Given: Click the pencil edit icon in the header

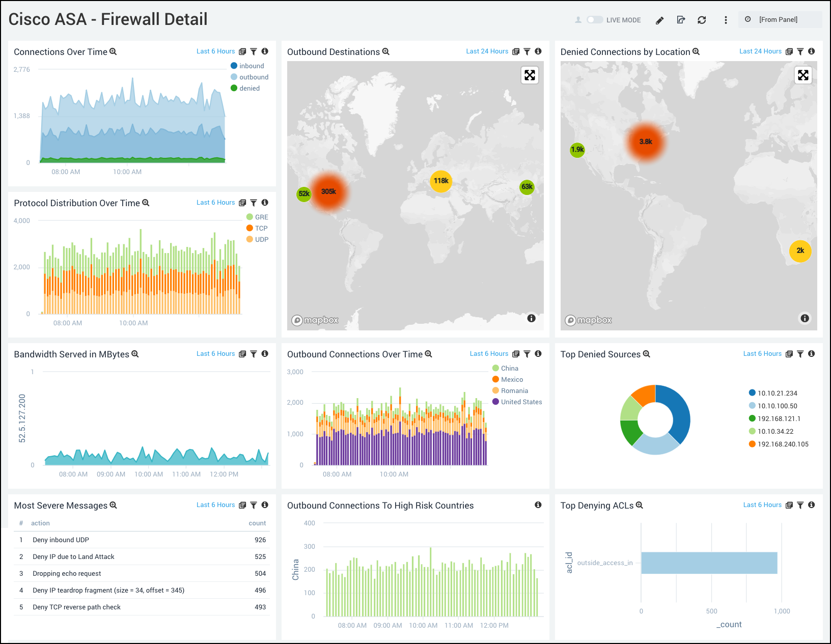Looking at the screenshot, I should click(x=659, y=20).
